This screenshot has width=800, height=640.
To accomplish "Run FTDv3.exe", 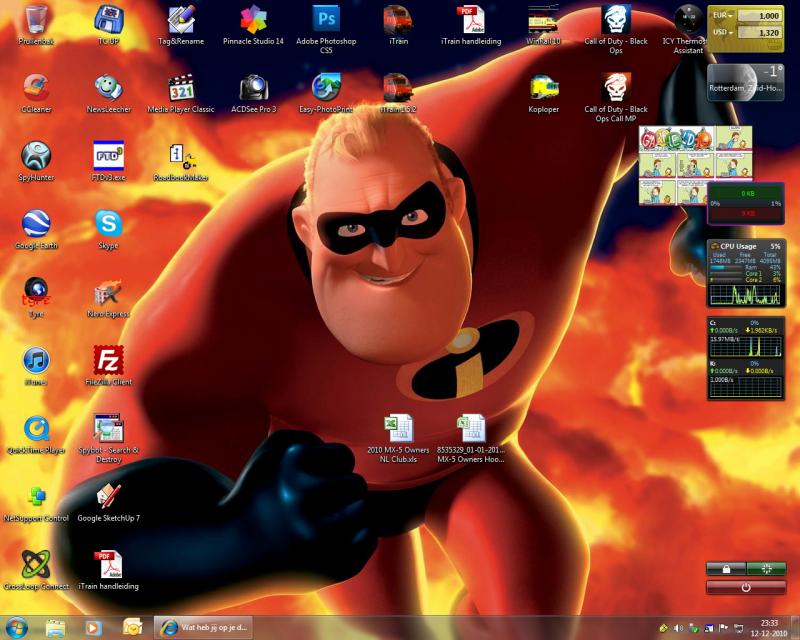I will click(x=109, y=161).
